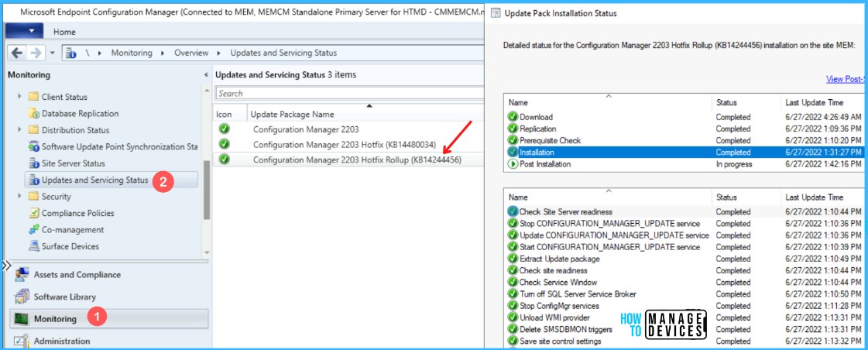Open Compliance Policies node
Image resolution: width=868 pixels, height=350 pixels.
coord(78,213)
